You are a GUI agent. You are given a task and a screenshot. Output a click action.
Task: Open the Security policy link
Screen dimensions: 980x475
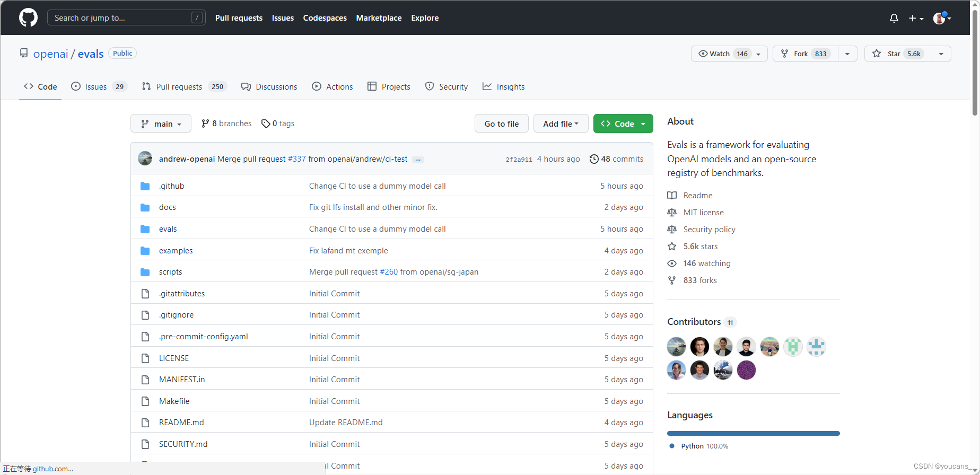point(701,230)
